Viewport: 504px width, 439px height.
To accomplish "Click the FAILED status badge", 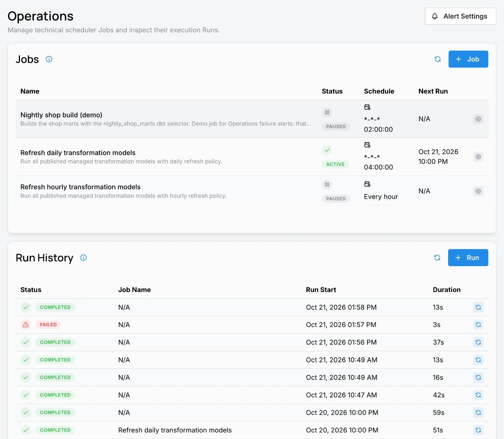I will [x=48, y=325].
